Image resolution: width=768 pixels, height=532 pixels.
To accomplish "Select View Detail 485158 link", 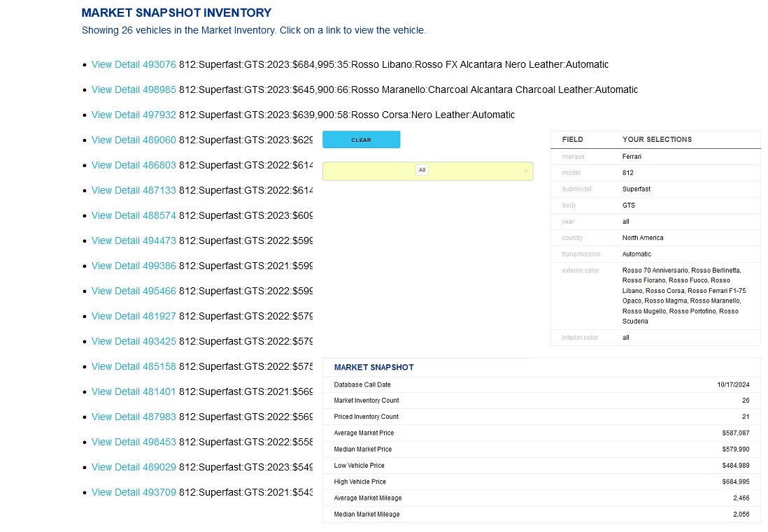I will tap(134, 366).
